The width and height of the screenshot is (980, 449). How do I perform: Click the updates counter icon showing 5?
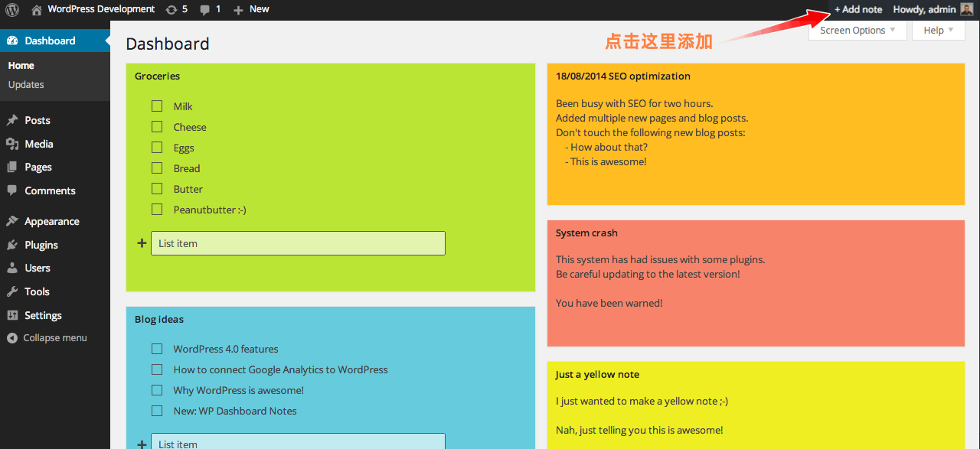coord(176,9)
